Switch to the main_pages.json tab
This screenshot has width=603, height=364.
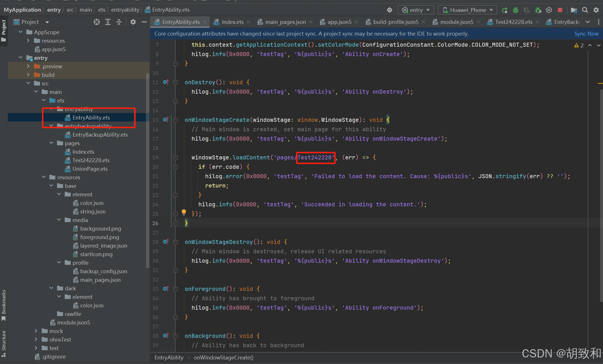point(285,22)
